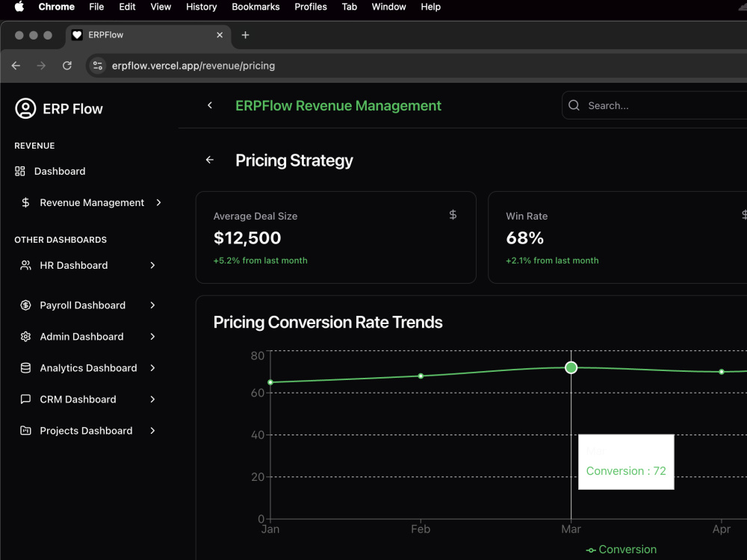Screen dimensions: 747x560
Task: Click the Search input field
Action: point(654,105)
